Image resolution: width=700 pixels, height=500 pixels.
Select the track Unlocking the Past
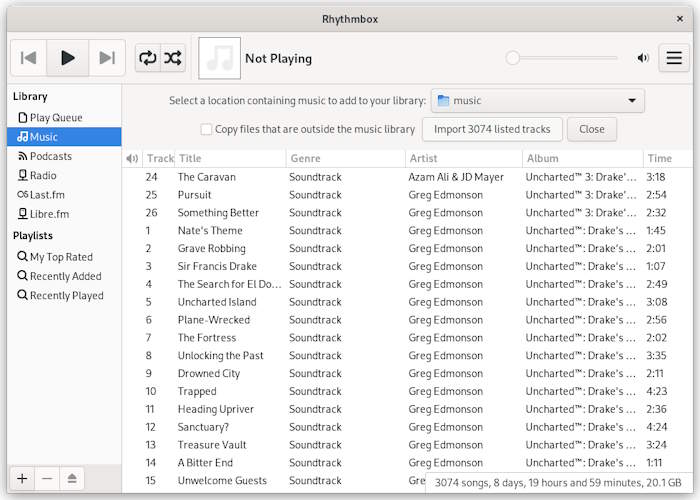[x=407, y=355]
